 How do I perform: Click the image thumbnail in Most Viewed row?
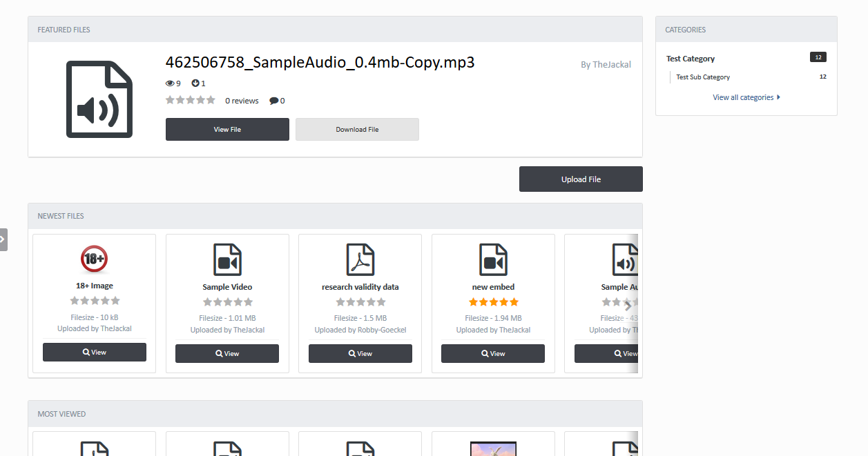[493, 448]
